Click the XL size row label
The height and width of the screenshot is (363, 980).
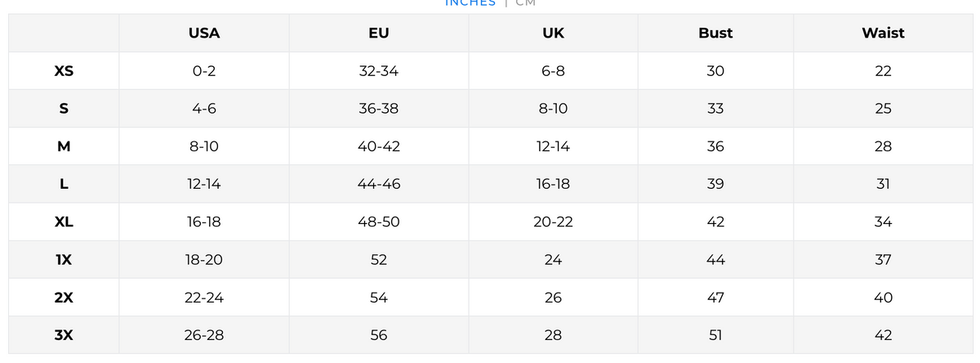tap(64, 222)
